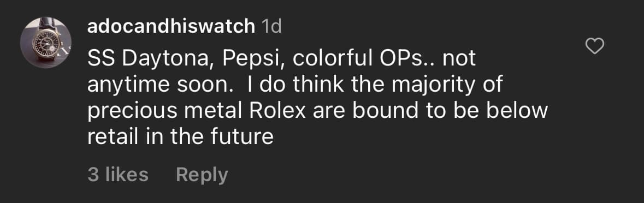Click the last line retail in the future
This screenshot has width=644, height=203.
click(x=180, y=137)
